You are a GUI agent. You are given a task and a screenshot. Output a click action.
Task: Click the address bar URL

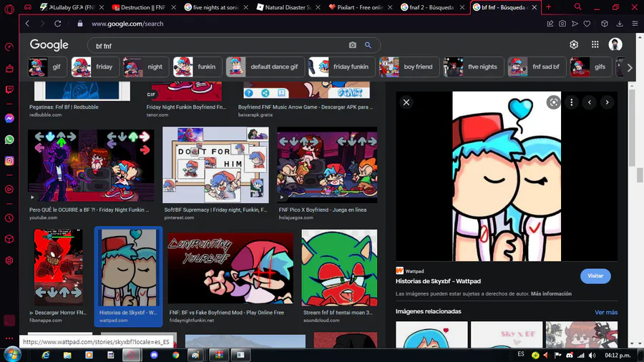127,24
